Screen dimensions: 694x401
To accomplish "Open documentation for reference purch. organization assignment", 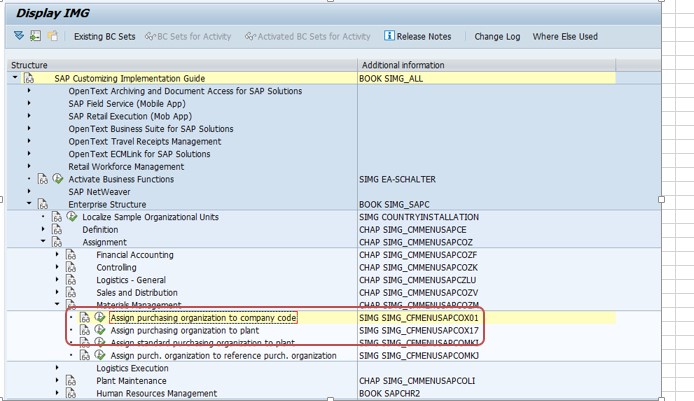I will click(85, 355).
